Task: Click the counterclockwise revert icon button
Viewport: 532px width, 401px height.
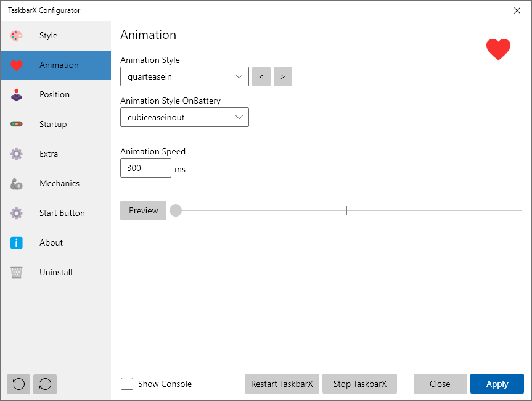Action: pyautogui.click(x=18, y=384)
